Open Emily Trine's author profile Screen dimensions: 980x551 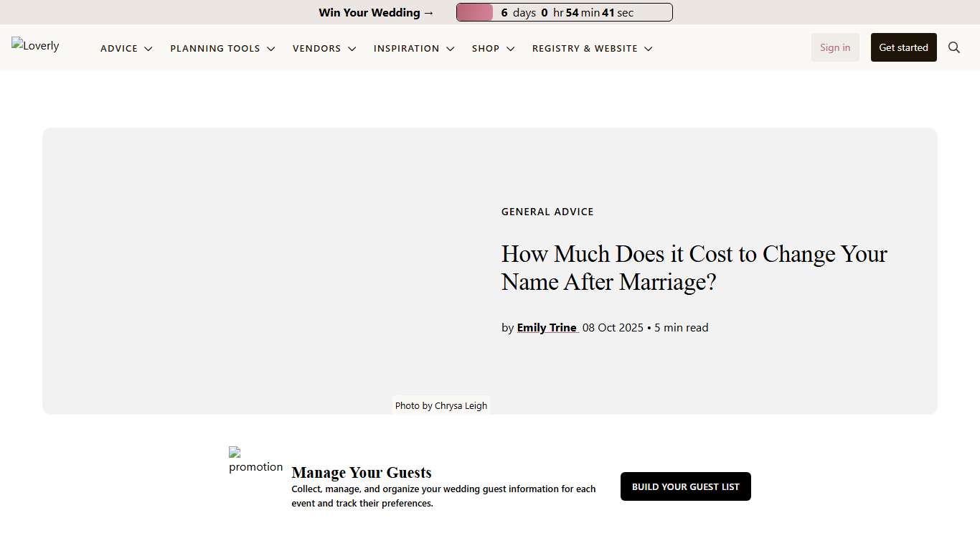click(x=547, y=327)
